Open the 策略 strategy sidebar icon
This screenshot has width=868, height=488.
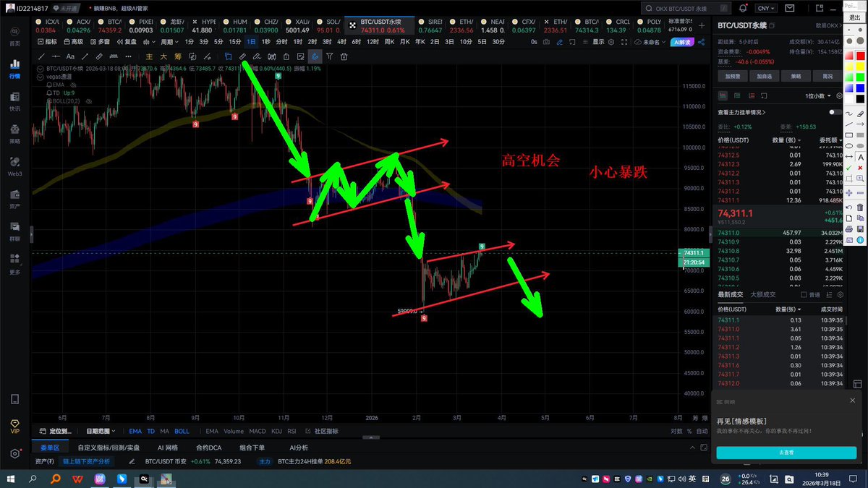click(14, 134)
